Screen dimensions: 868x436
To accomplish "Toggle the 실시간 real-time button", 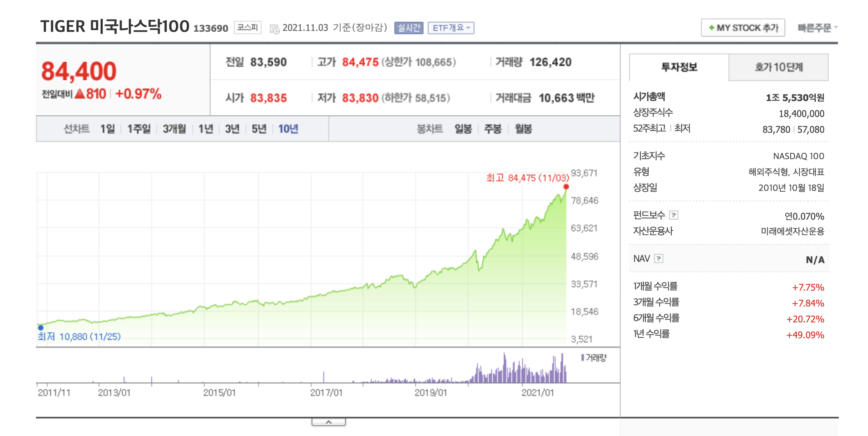I will pos(409,28).
